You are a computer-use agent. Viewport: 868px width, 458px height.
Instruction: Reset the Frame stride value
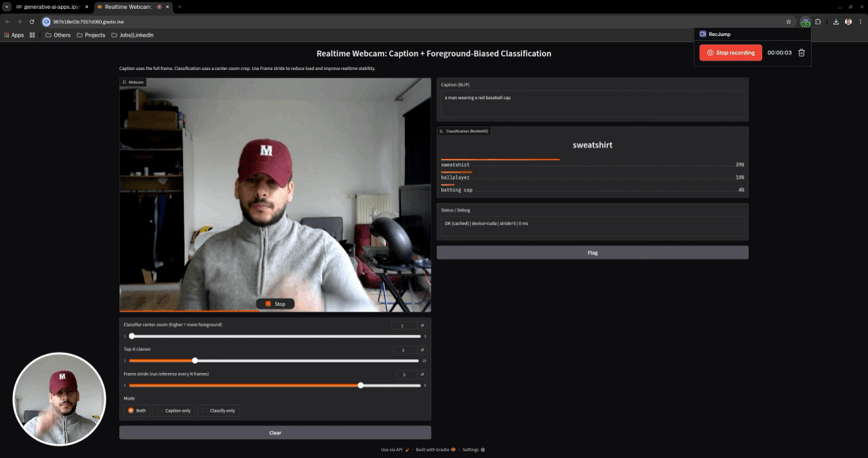point(422,375)
